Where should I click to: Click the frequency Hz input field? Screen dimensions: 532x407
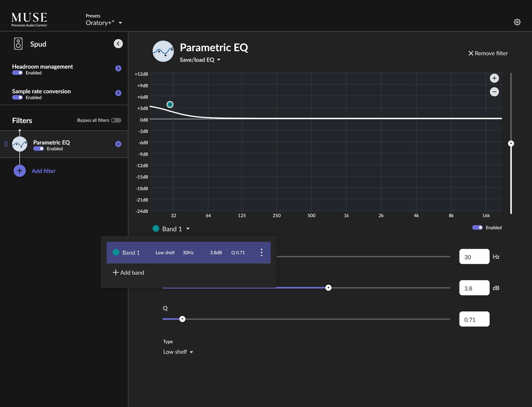474,257
